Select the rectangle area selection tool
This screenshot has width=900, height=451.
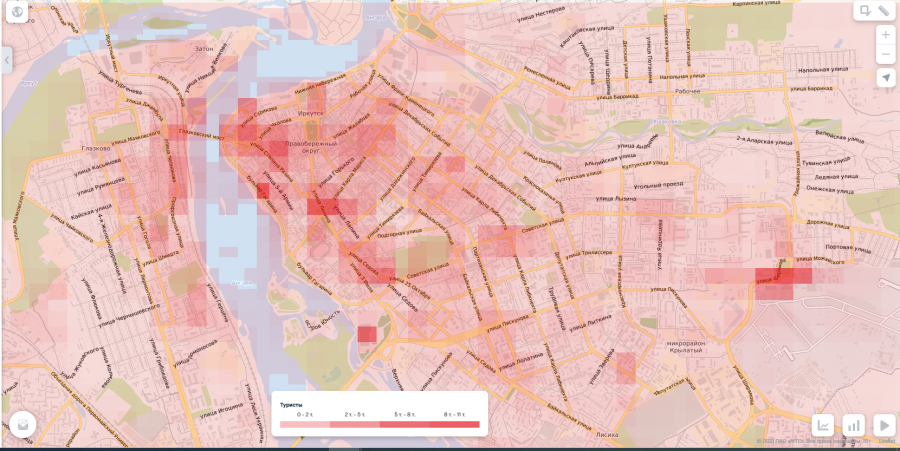coord(864,11)
